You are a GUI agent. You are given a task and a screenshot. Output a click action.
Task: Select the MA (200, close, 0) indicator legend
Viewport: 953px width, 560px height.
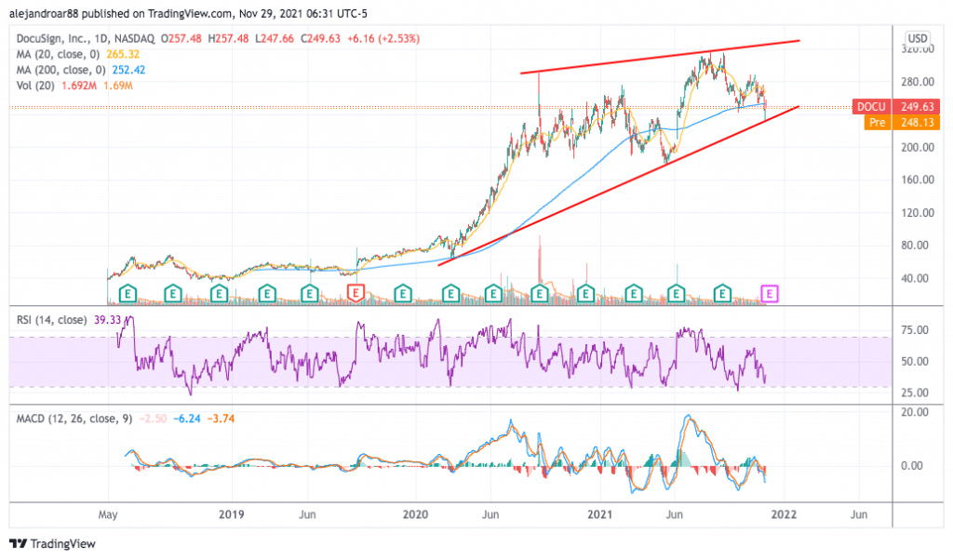click(60, 70)
